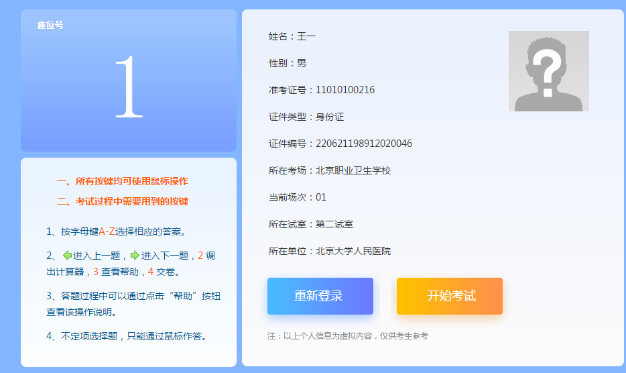
Task: Click the ID number 220621198912020046
Action: 364,143
